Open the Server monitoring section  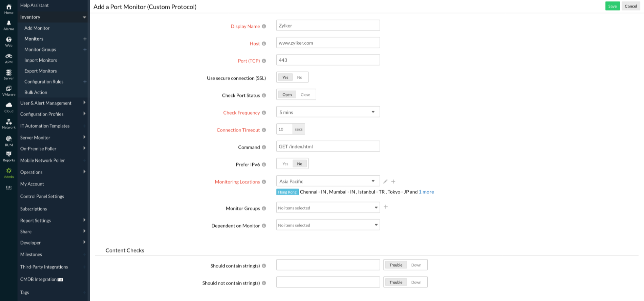click(9, 74)
